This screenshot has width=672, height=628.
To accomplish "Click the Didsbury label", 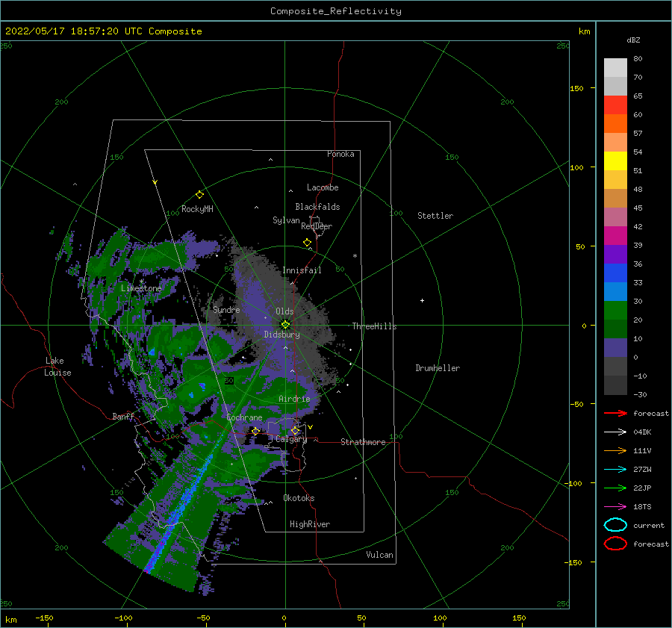I will tap(282, 335).
